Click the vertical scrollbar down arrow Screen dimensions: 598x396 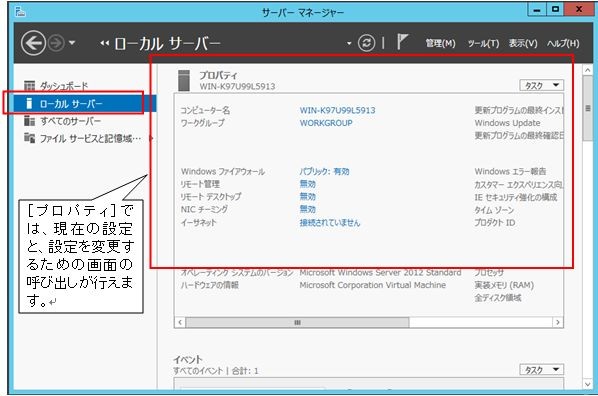tap(588, 385)
